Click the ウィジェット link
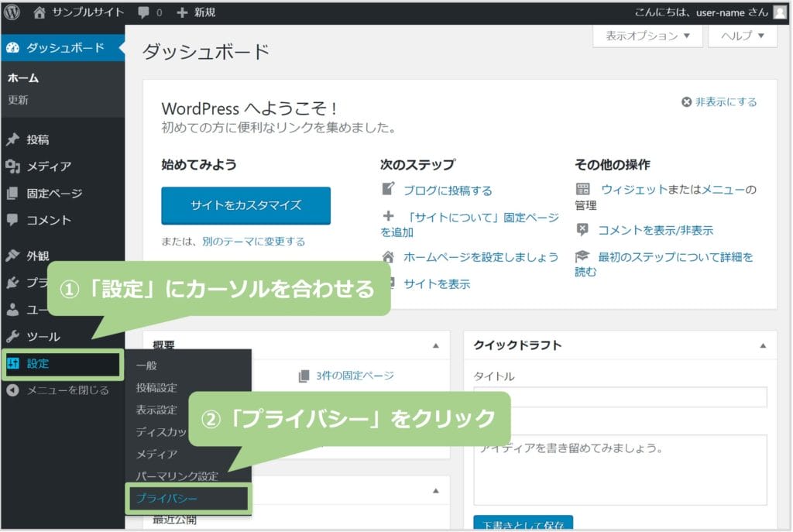 click(x=634, y=190)
